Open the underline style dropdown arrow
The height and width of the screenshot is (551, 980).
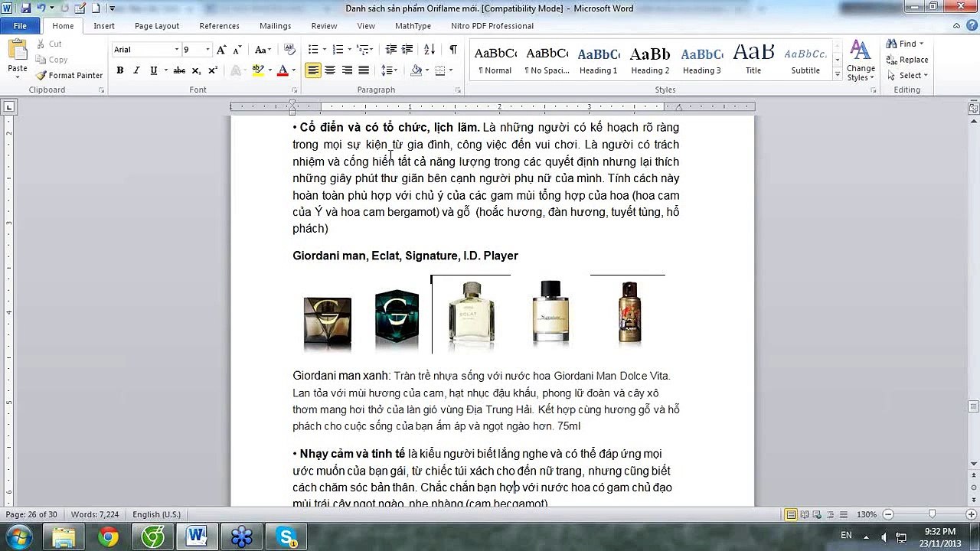pos(165,70)
